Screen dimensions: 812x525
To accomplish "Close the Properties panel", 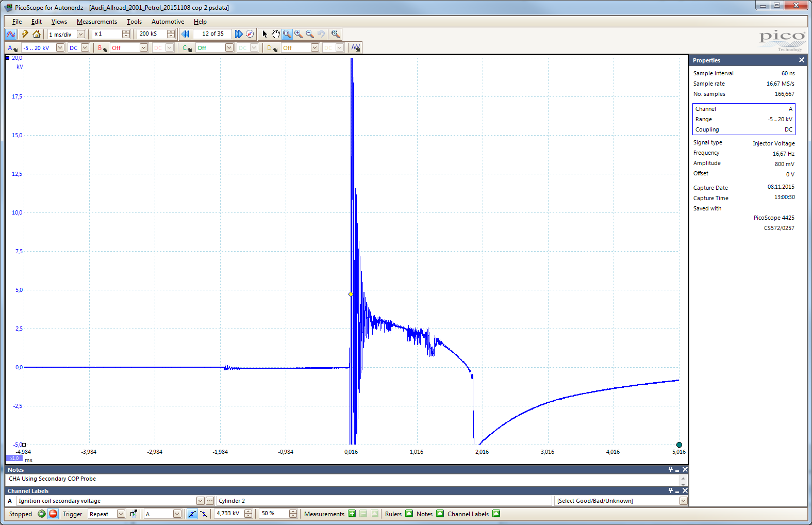I will tap(802, 60).
